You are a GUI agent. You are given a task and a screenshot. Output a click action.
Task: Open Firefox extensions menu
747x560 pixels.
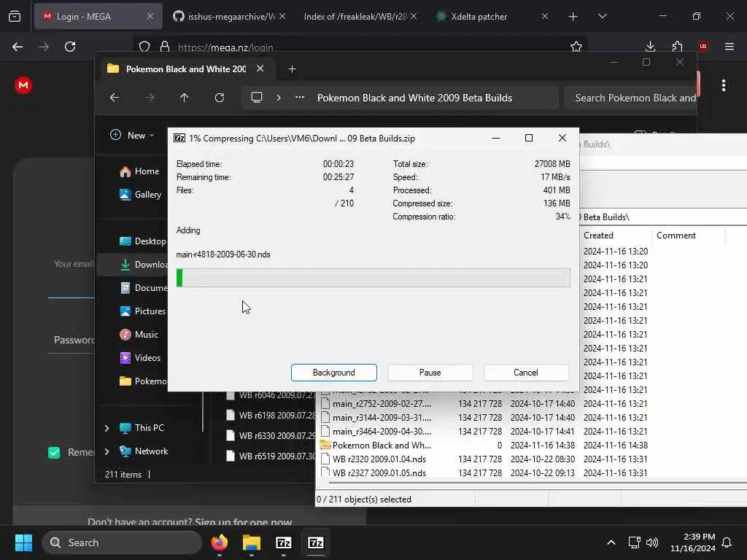tap(677, 47)
